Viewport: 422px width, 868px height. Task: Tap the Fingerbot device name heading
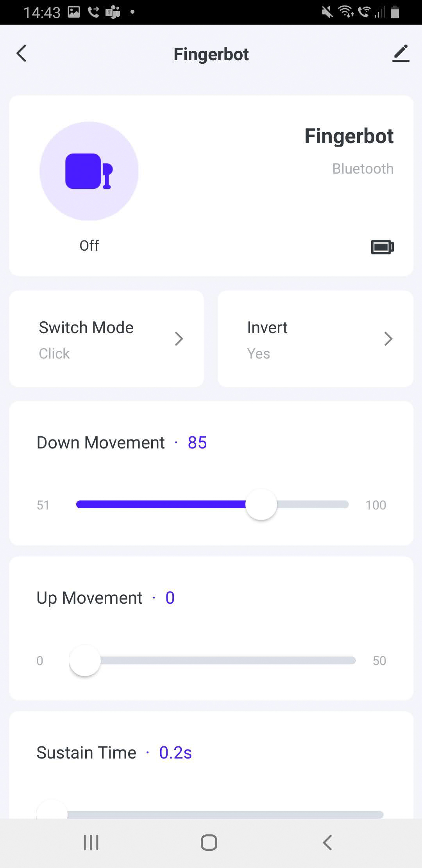(x=349, y=136)
